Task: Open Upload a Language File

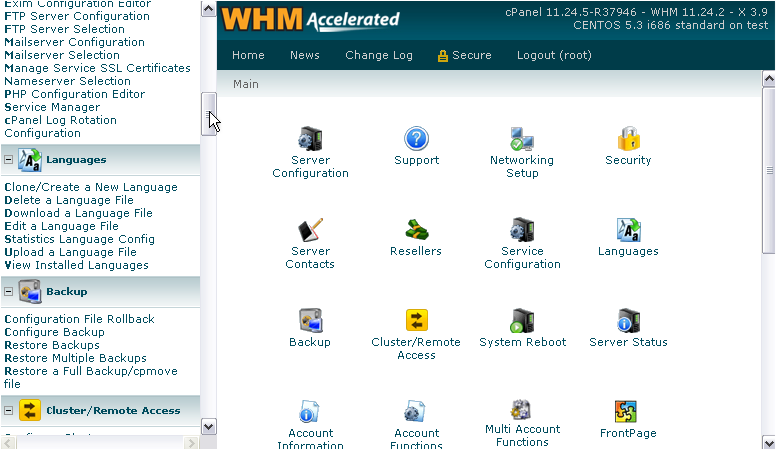Action: click(x=70, y=252)
